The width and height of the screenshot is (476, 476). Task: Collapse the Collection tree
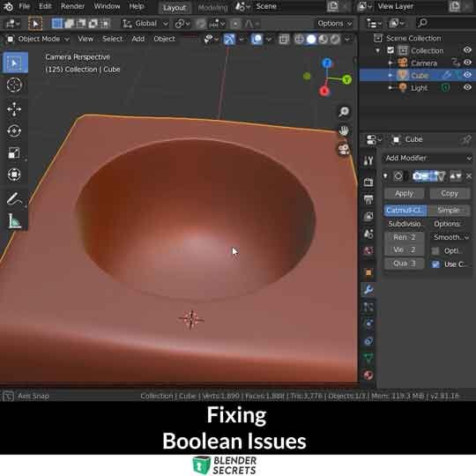point(378,50)
